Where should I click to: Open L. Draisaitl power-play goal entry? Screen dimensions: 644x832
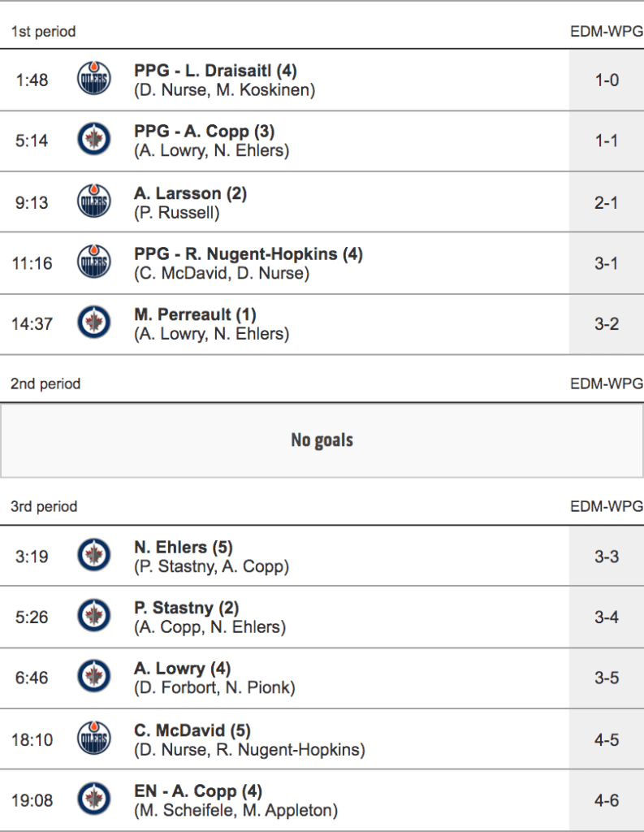215,71
